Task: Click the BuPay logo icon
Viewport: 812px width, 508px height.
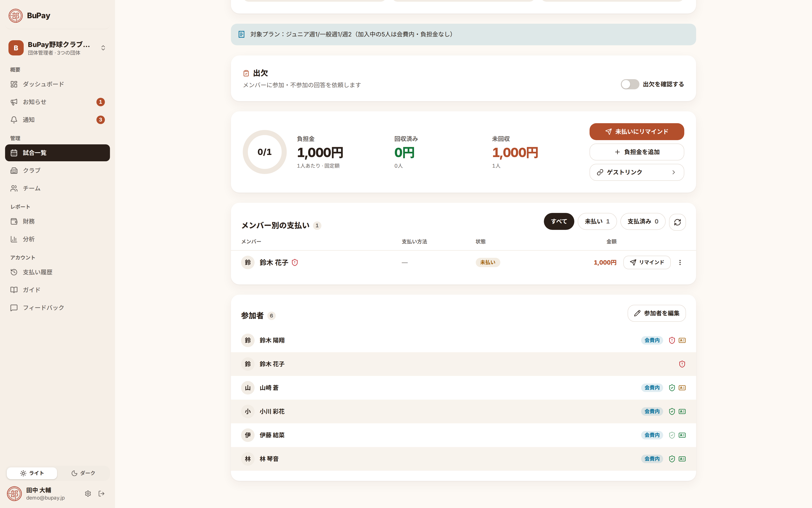Action: [x=15, y=15]
